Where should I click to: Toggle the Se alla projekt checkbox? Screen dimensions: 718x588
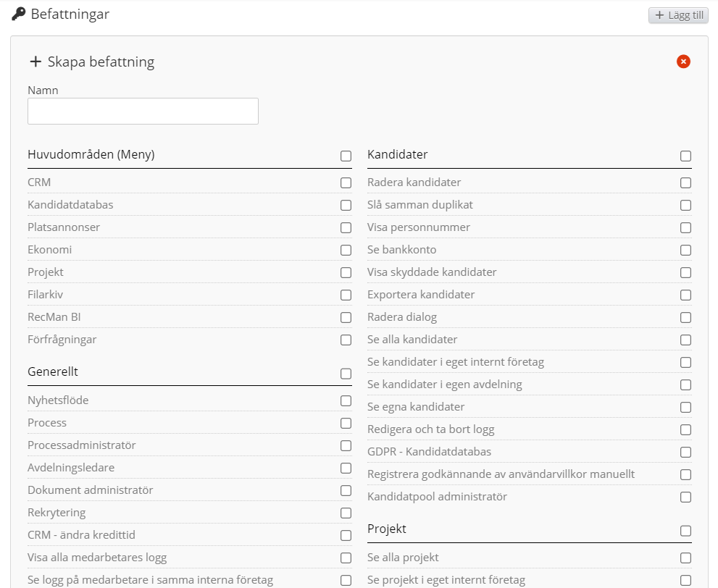tap(685, 558)
